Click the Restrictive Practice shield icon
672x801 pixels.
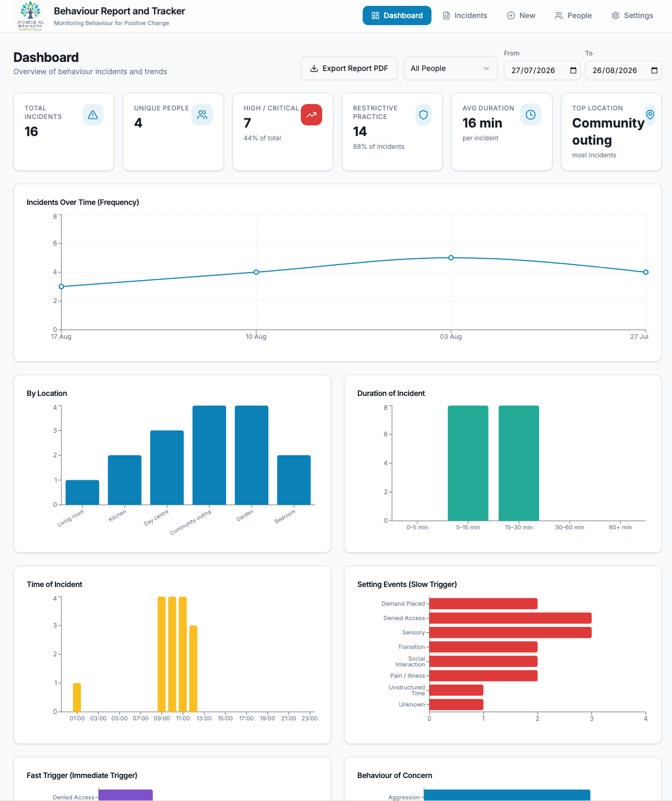tap(423, 115)
